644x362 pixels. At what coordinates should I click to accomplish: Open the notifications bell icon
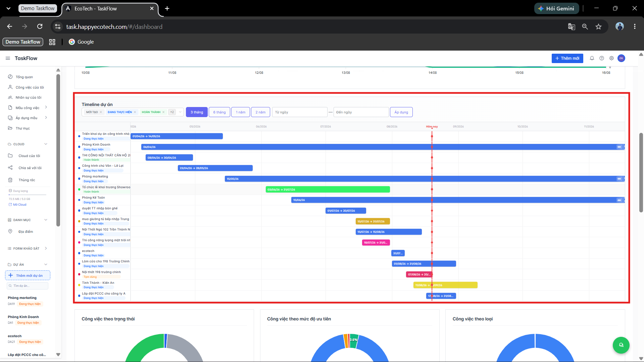point(592,58)
